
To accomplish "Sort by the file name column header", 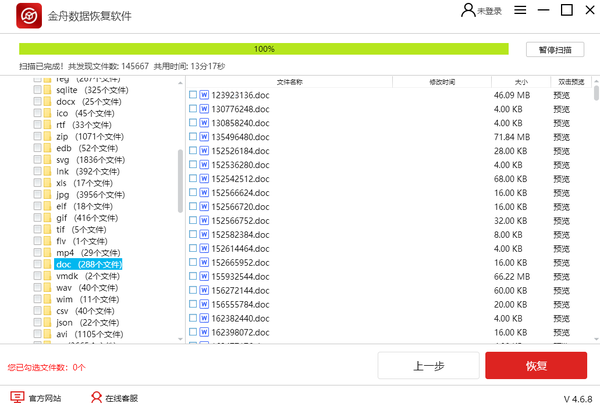I will (289, 82).
